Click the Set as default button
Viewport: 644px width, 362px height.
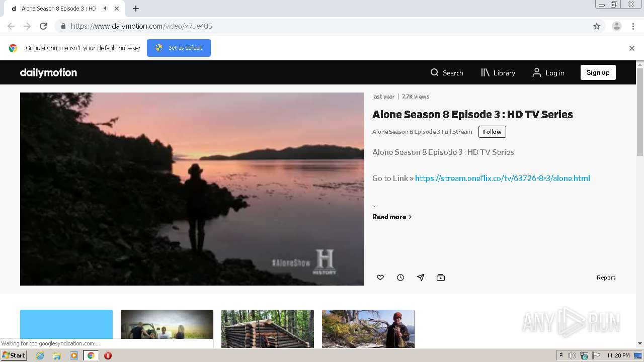[x=179, y=48]
